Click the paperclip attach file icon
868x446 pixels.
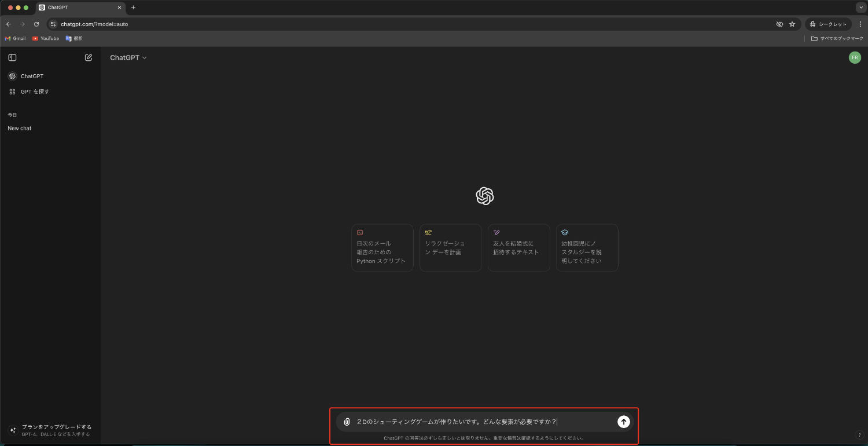(347, 422)
